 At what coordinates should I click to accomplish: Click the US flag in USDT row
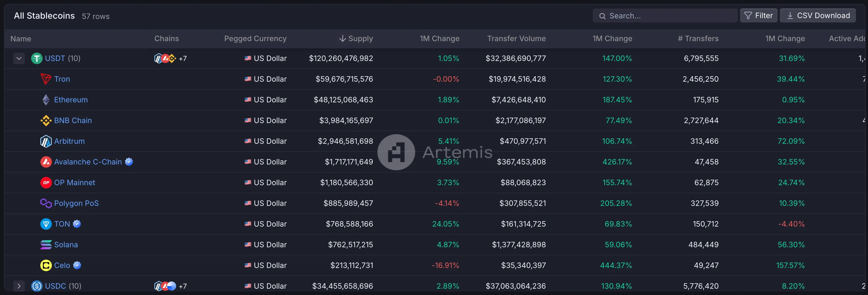(248, 58)
